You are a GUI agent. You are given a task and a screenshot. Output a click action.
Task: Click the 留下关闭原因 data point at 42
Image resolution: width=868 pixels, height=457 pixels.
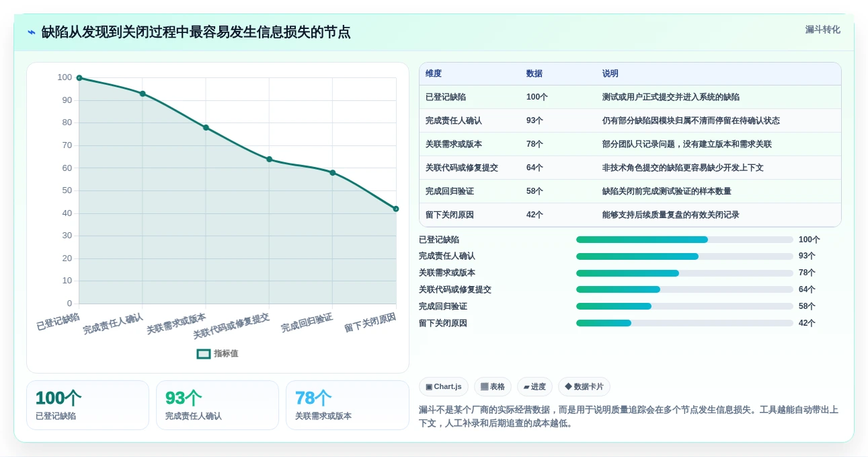[396, 209]
